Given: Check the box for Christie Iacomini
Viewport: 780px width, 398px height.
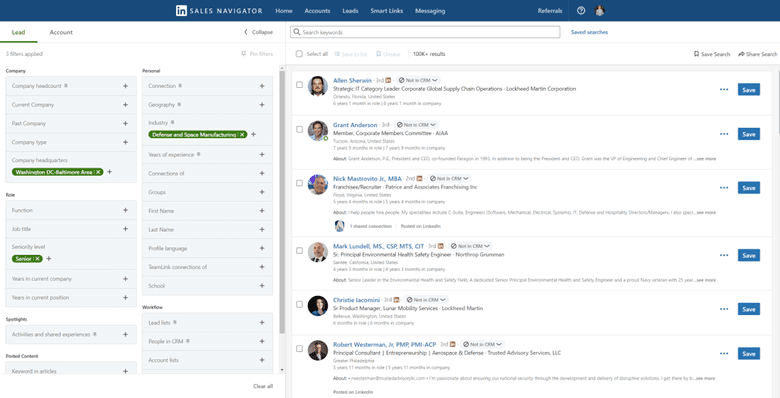Looking at the screenshot, I should click(299, 304).
